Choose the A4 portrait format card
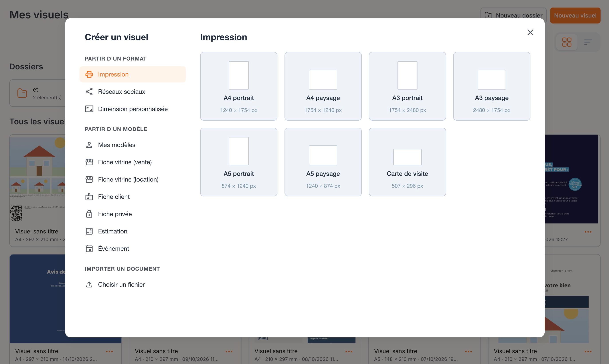This screenshot has width=609, height=364. click(239, 86)
